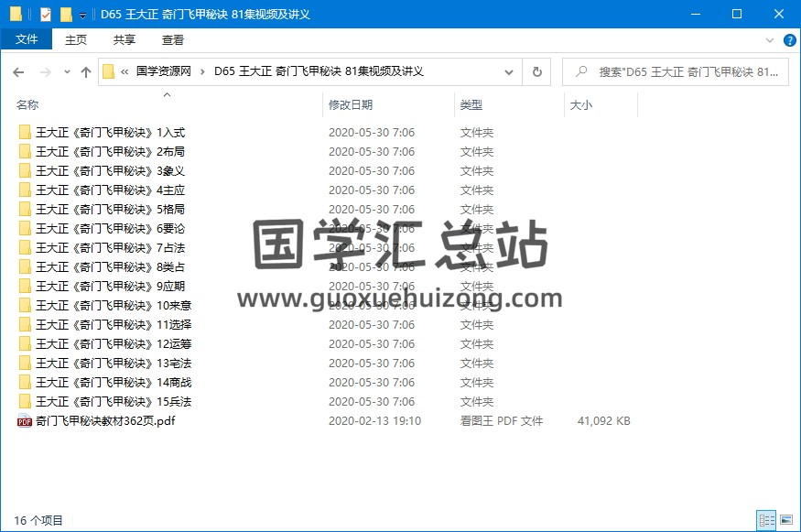Select folder name 王大正《奇门飞甲秘诀》15兵法
Viewport: 801px width, 532px height.
pos(114,402)
